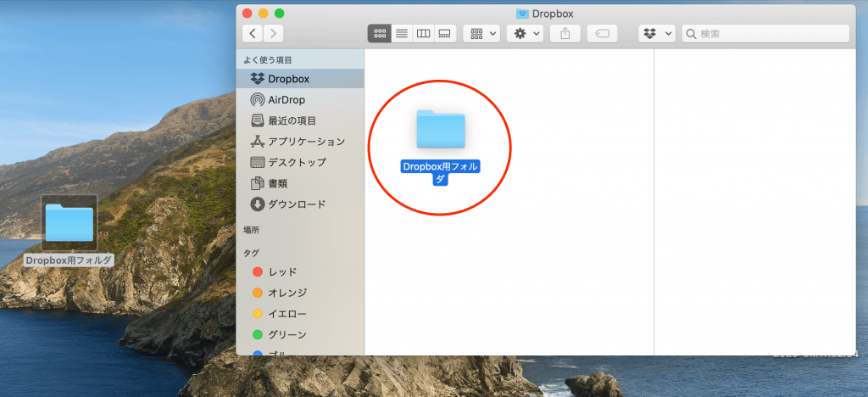Screen dimensions: 868x397
Task: Select the オレンジ tag
Action: pyautogui.click(x=300, y=293)
